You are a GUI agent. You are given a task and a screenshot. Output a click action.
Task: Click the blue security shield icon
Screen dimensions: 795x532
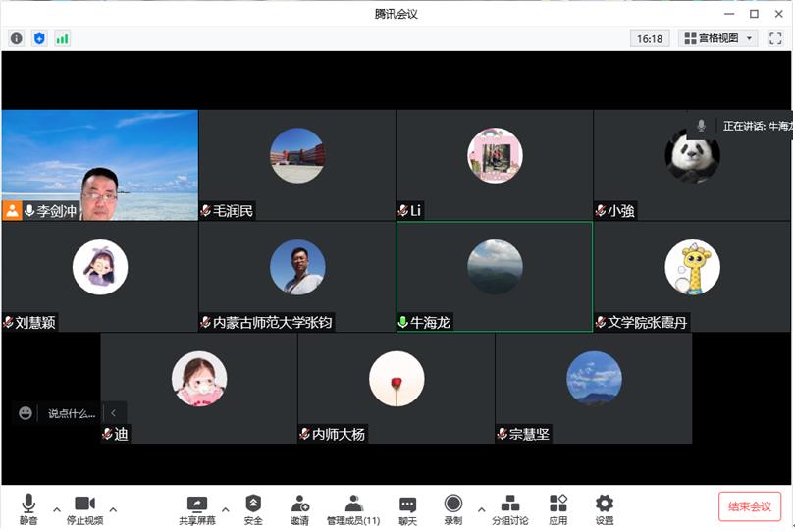[x=39, y=38]
